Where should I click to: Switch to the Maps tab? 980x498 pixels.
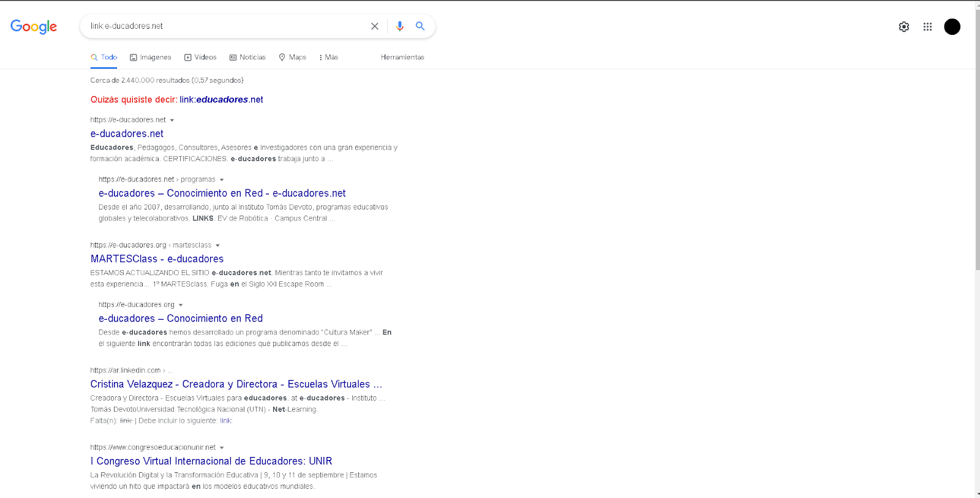[293, 58]
